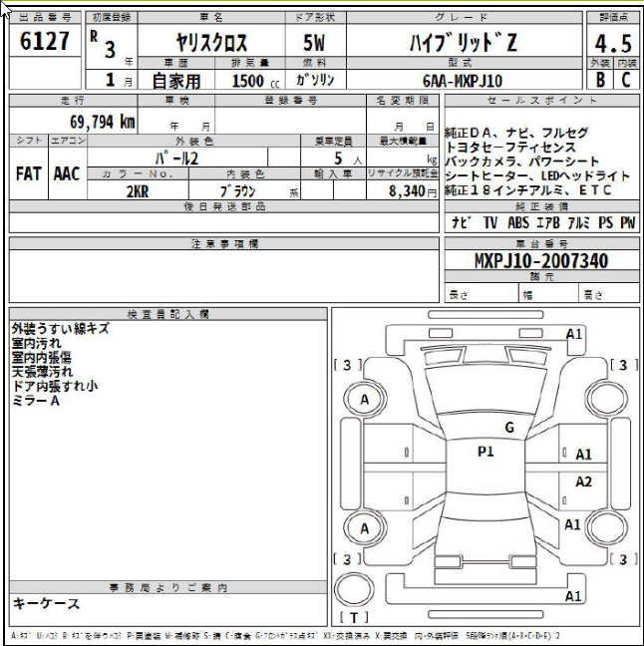Click the interior grade C cell
The image size is (644, 646).
coord(626,82)
